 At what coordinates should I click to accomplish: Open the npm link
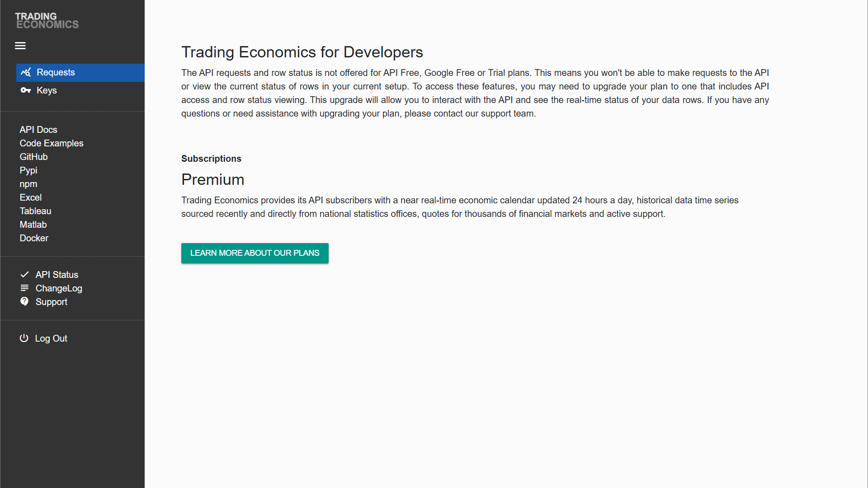point(28,184)
